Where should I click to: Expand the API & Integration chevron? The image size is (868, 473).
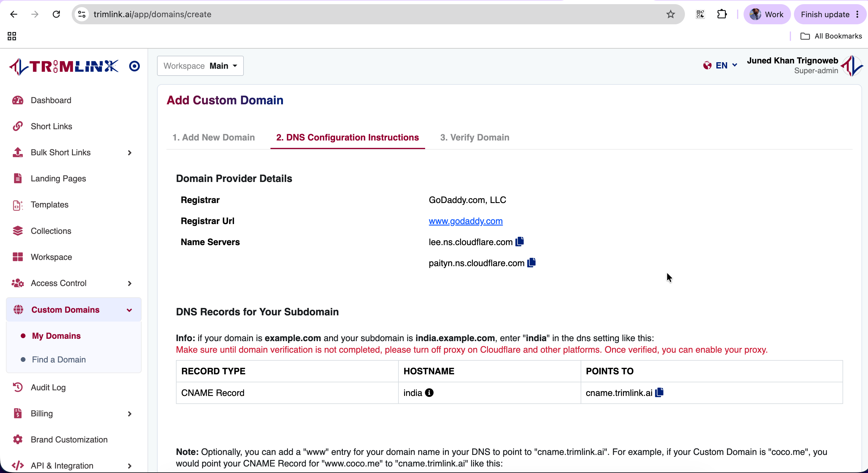tap(129, 466)
